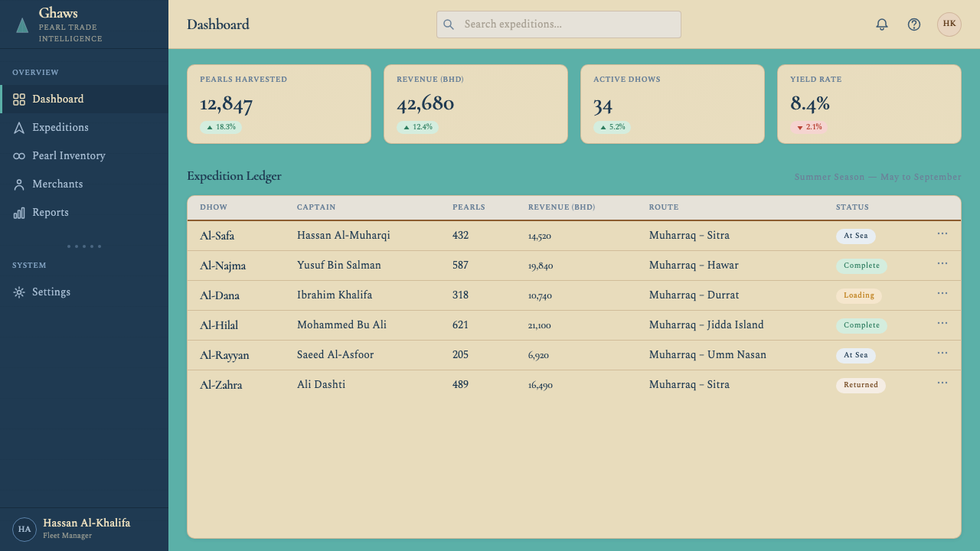
Task: Click the Loading status badge
Action: coord(858,296)
